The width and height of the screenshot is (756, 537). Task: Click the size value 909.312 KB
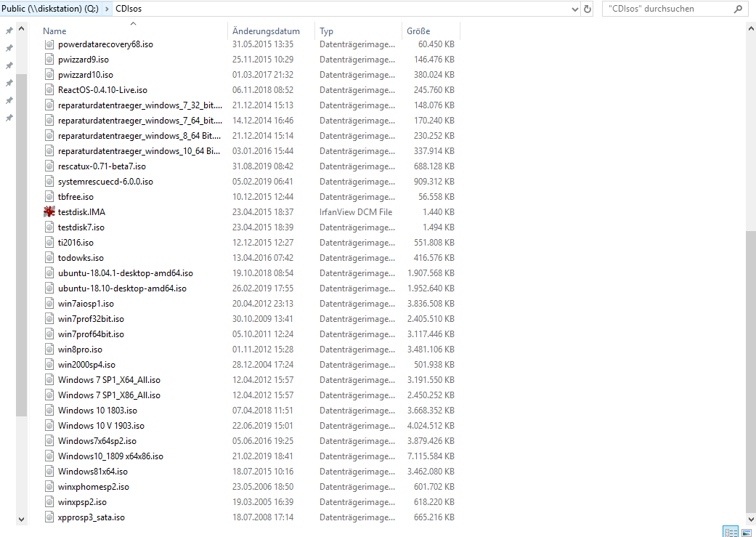pos(434,182)
